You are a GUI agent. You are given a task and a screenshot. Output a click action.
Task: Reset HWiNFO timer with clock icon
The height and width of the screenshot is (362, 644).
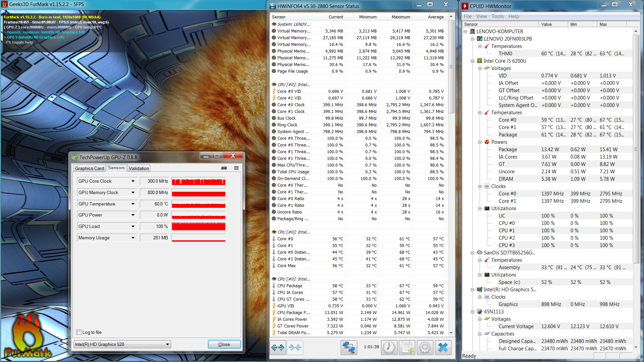pos(389,348)
